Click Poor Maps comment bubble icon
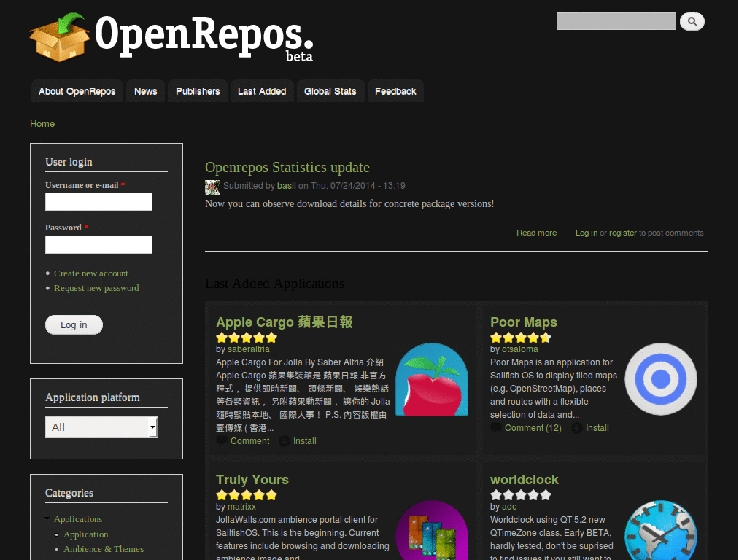This screenshot has width=747, height=560. click(x=495, y=427)
